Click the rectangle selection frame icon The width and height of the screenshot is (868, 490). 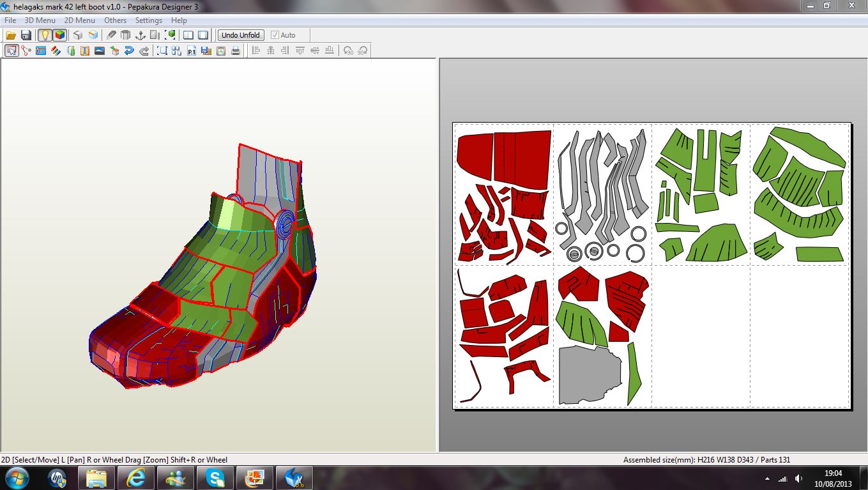coord(162,50)
